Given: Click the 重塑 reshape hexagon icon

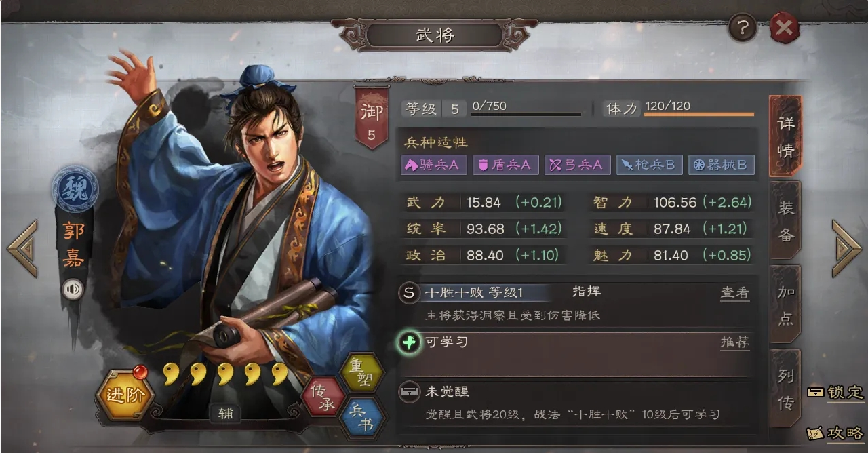Looking at the screenshot, I should [x=361, y=372].
